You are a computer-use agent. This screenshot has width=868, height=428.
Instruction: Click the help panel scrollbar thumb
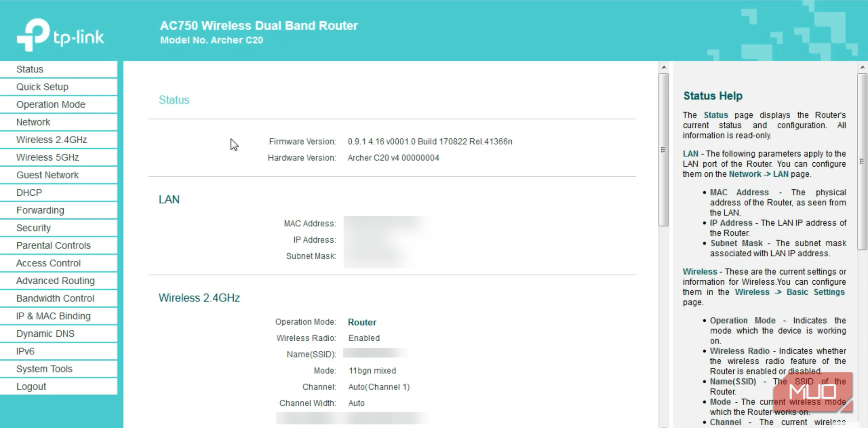862,161
